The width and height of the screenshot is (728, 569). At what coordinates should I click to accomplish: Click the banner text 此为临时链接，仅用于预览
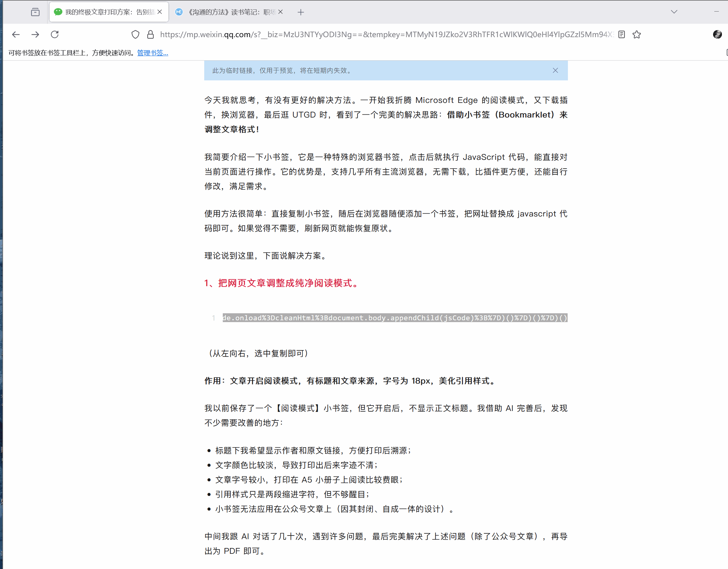282,70
